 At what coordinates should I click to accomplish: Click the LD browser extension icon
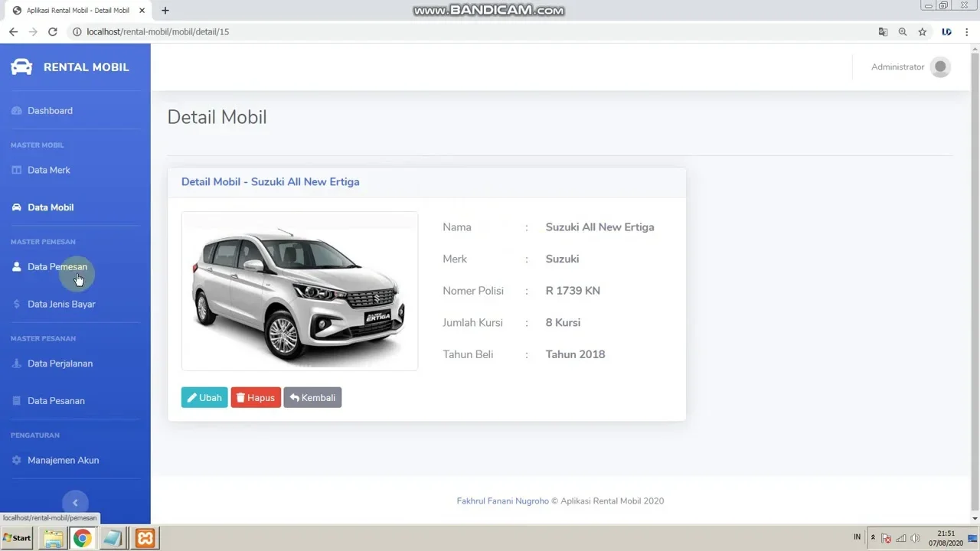click(x=947, y=31)
